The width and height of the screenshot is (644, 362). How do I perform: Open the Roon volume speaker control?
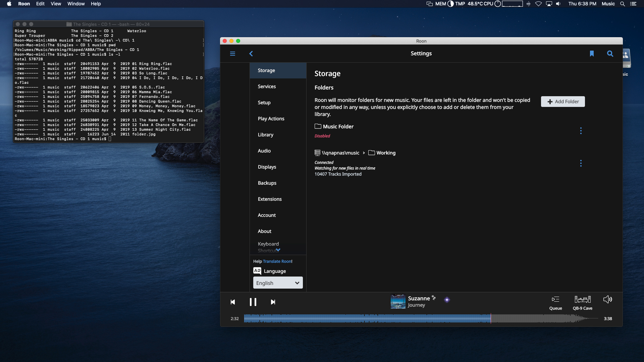(x=608, y=299)
